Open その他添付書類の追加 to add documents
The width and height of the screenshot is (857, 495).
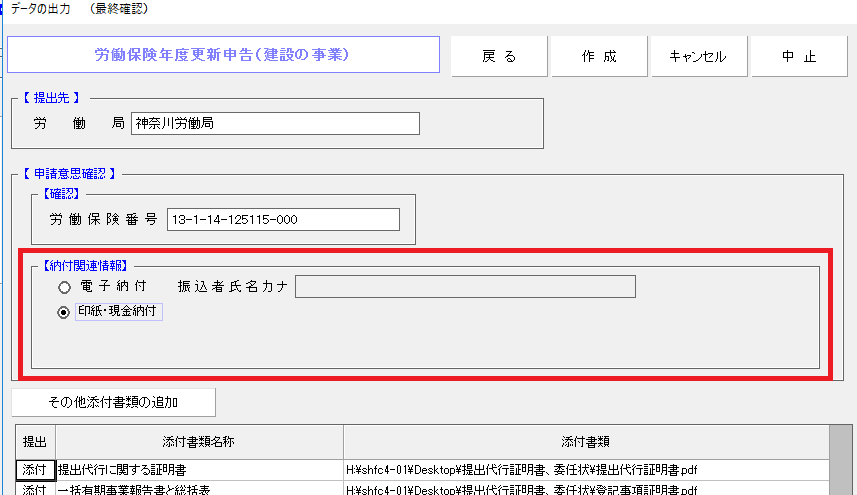coord(113,402)
